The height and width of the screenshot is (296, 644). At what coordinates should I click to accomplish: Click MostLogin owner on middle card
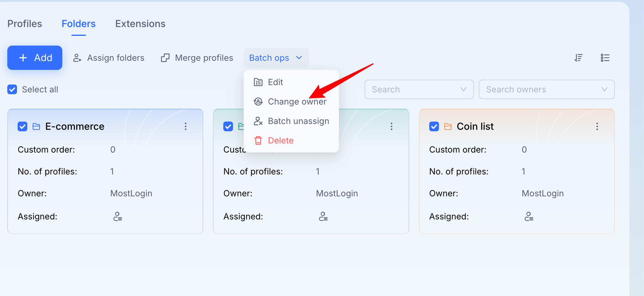click(x=337, y=193)
